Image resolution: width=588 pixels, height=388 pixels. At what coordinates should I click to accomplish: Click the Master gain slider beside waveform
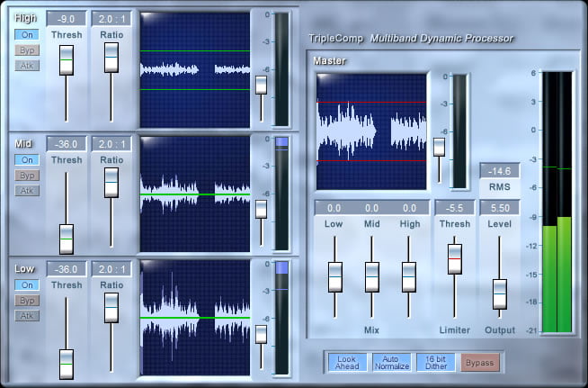pos(439,147)
